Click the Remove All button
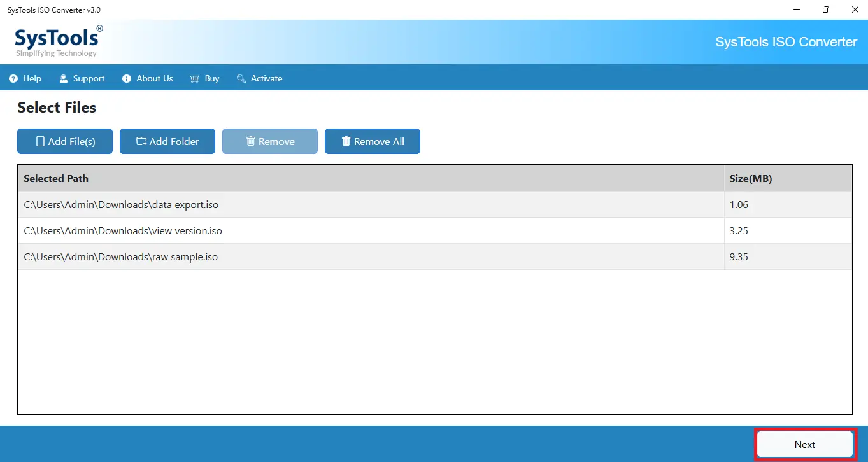This screenshot has width=868, height=462. (373, 141)
